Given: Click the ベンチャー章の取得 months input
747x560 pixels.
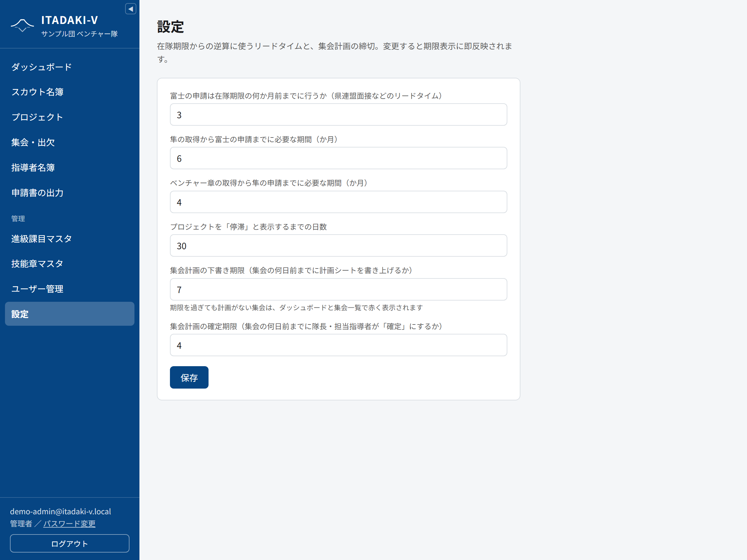Looking at the screenshot, I should coord(338,202).
